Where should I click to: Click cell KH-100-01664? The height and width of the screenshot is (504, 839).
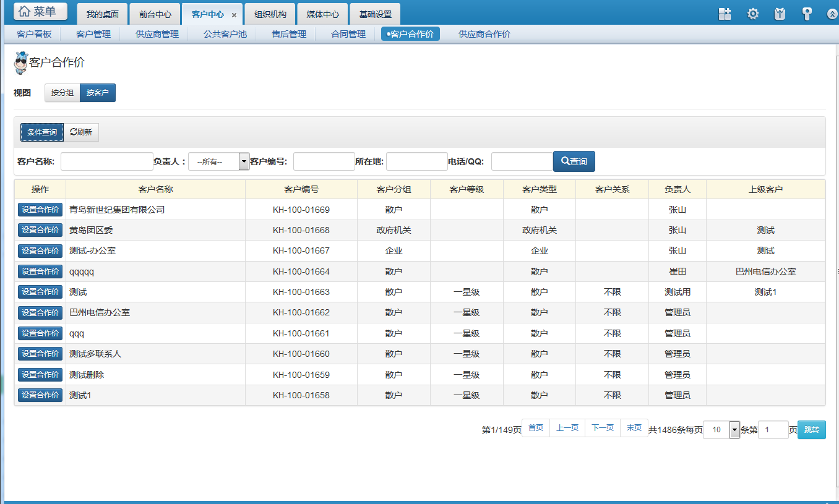coord(301,271)
